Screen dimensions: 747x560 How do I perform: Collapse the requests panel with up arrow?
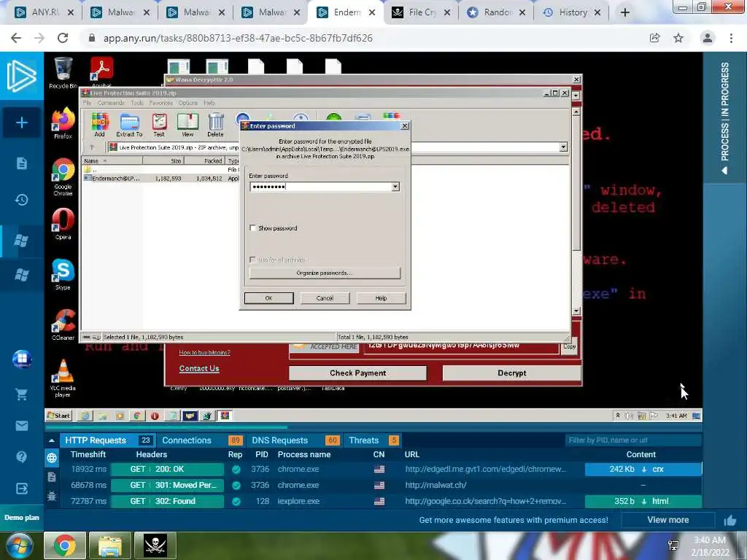click(x=52, y=440)
